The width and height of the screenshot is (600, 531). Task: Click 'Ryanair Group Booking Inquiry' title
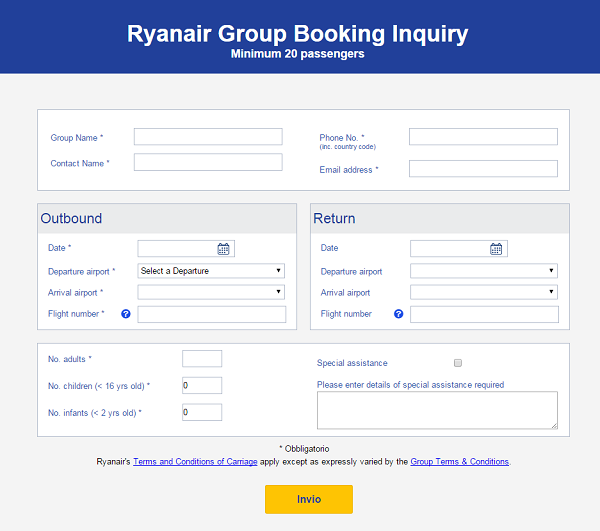(x=297, y=34)
